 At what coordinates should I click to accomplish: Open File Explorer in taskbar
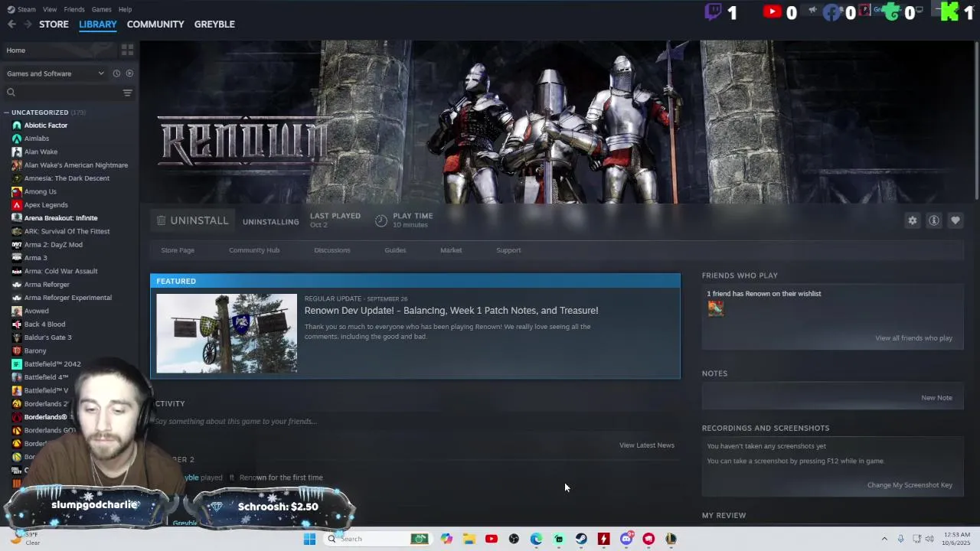point(469,539)
